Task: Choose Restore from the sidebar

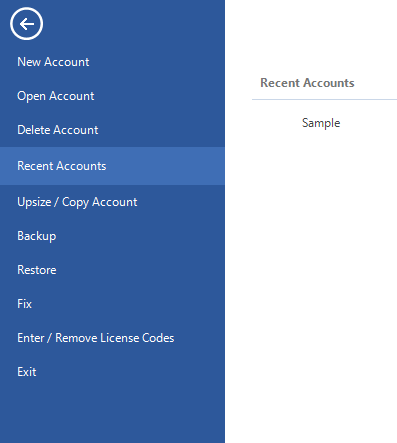Action: pyautogui.click(x=37, y=270)
